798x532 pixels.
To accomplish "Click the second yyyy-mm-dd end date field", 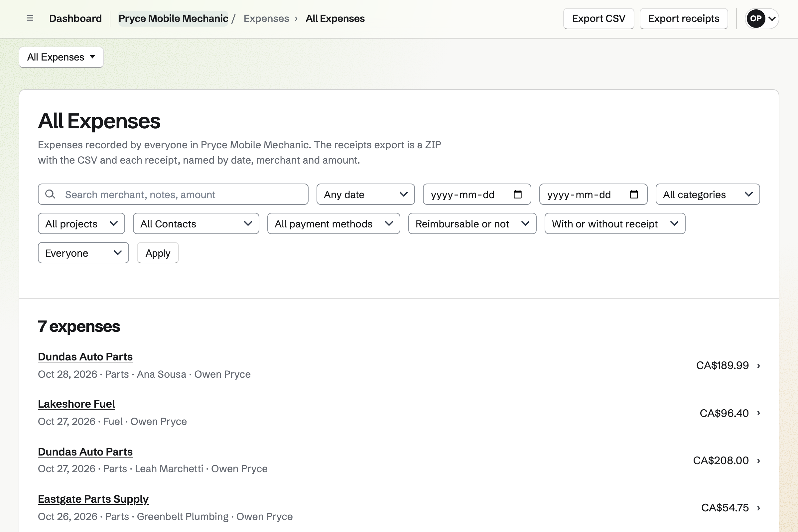I will coord(593,195).
